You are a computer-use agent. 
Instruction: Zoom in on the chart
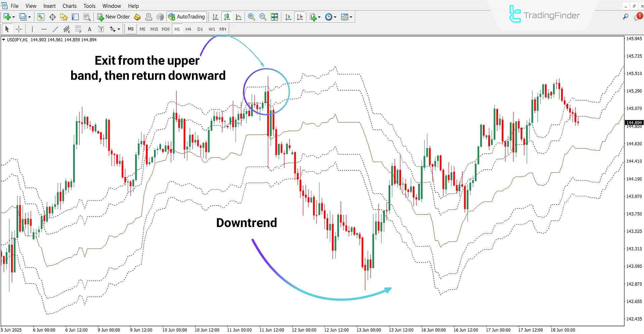pos(251,17)
